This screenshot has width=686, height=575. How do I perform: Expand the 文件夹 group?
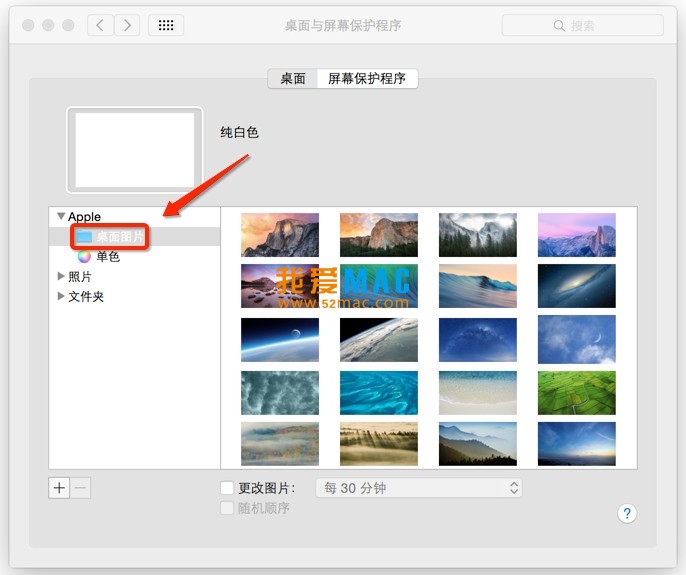point(61,296)
